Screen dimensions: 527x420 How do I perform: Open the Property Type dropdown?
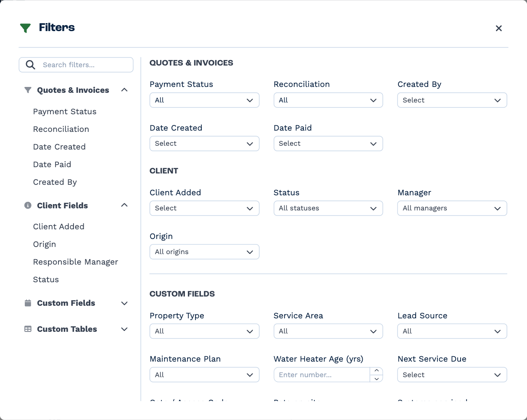[204, 331]
